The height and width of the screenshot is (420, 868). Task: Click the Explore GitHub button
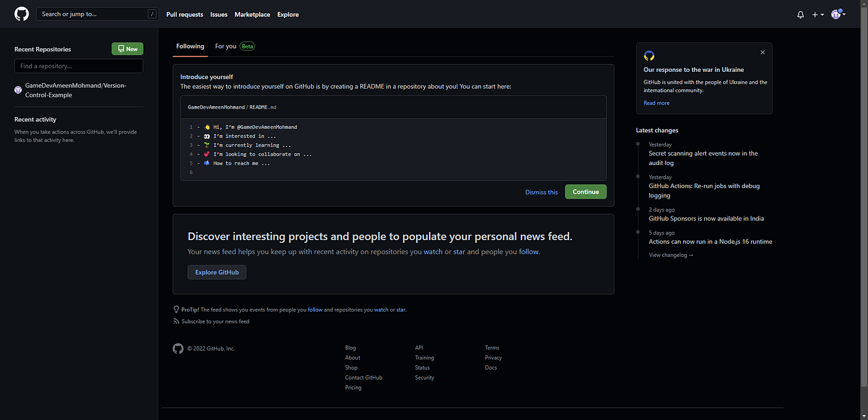[x=217, y=272]
